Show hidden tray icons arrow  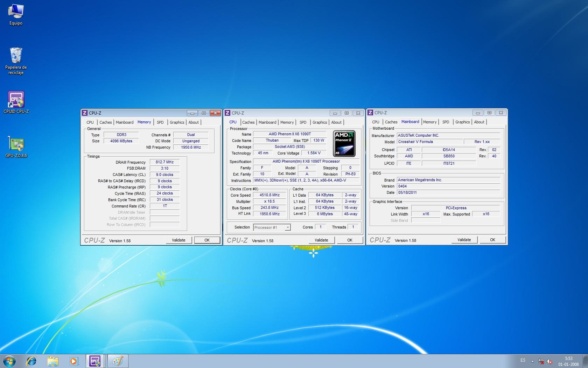pos(532,361)
